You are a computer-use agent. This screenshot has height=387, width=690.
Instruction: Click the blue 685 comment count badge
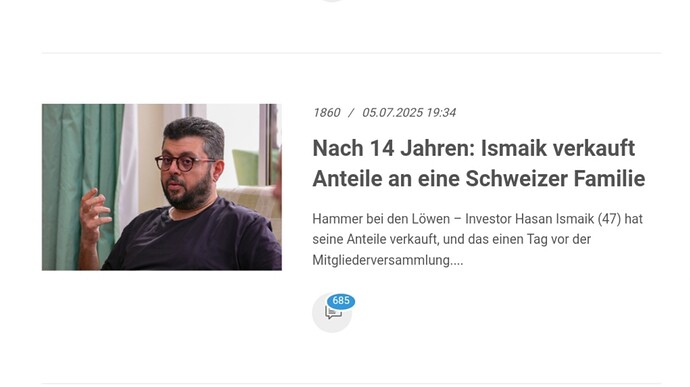point(341,301)
